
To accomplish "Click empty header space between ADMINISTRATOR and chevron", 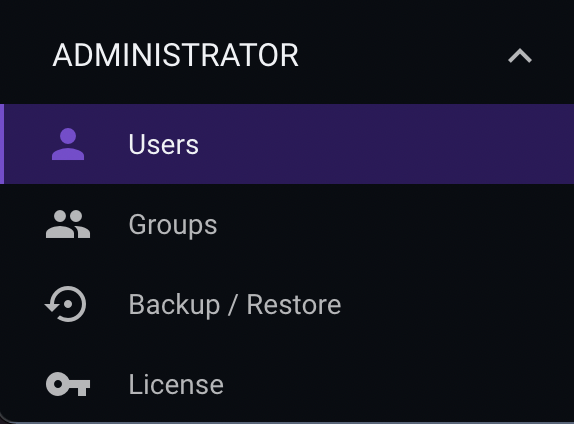I will coord(403,56).
